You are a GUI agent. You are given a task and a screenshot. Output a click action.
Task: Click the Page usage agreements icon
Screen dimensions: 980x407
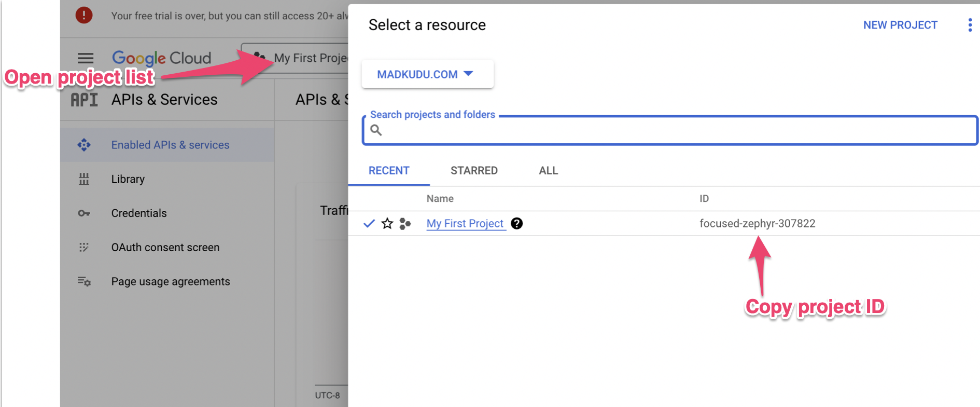84,281
